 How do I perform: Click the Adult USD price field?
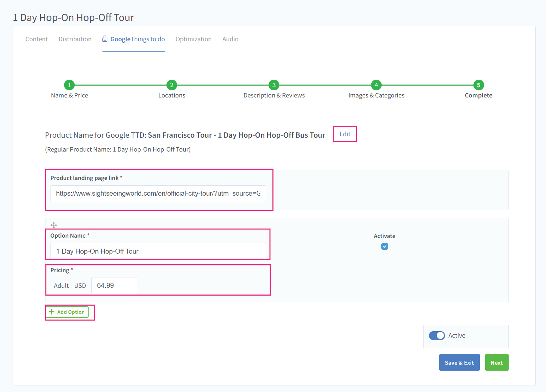(114, 286)
